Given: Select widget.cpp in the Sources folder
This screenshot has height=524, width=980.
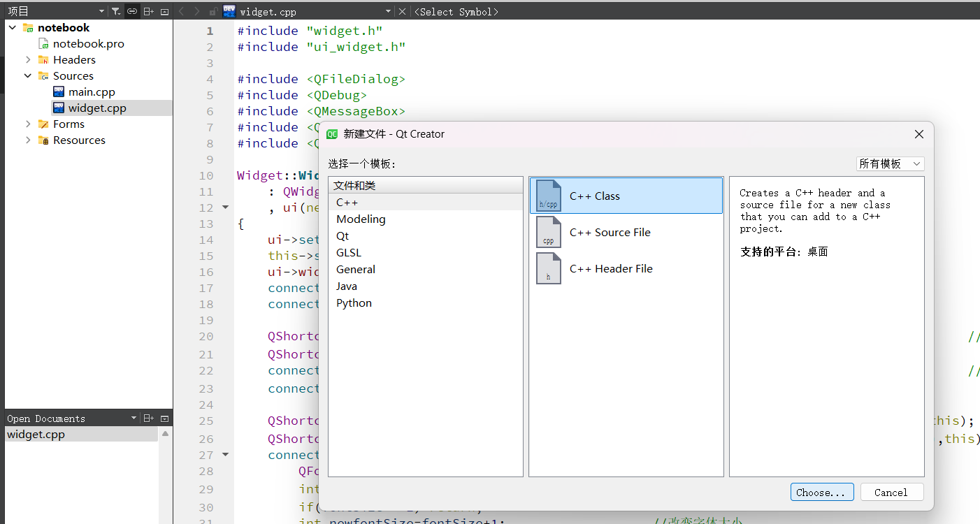Looking at the screenshot, I should 97,108.
